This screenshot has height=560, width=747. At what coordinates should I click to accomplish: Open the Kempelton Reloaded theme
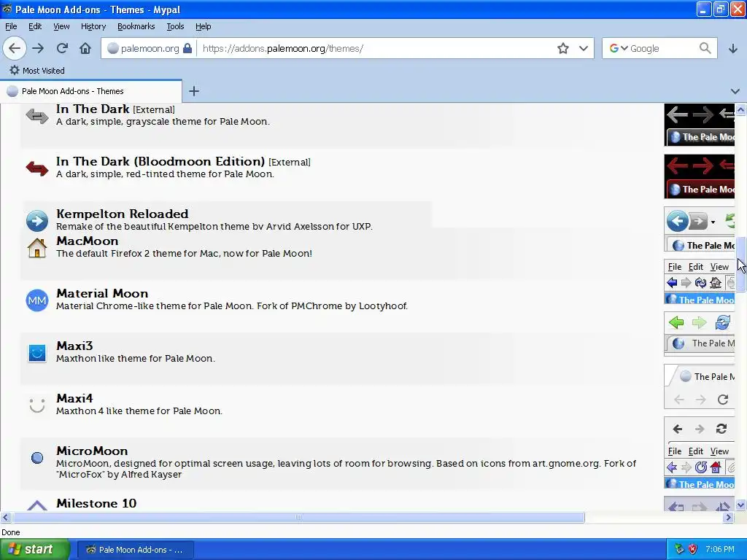click(x=122, y=214)
